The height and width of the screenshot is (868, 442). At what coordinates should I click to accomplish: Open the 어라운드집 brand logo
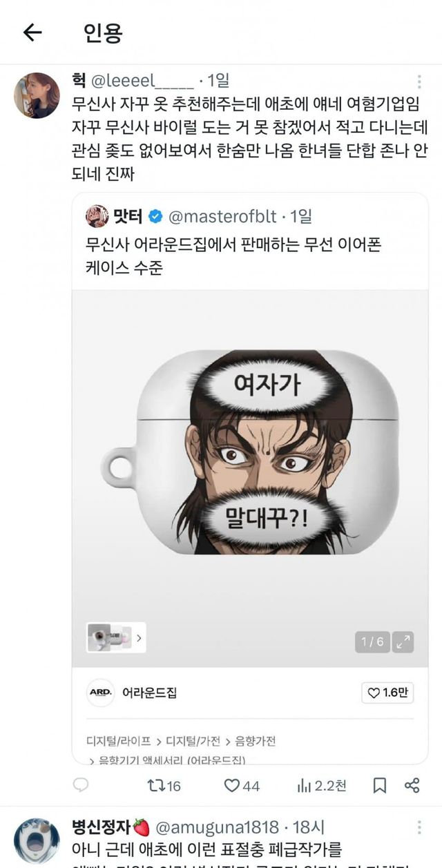pos(101,693)
